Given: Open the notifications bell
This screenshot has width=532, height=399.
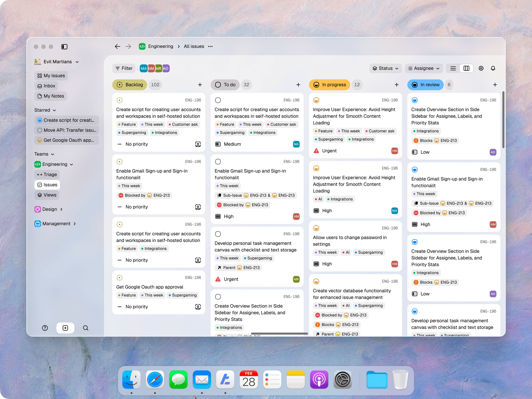Looking at the screenshot, I should (493, 68).
